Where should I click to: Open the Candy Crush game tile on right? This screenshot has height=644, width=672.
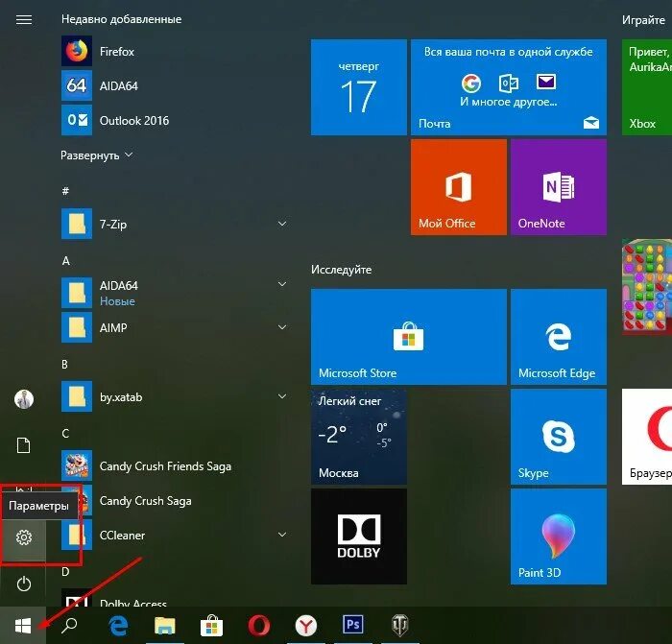pos(647,287)
